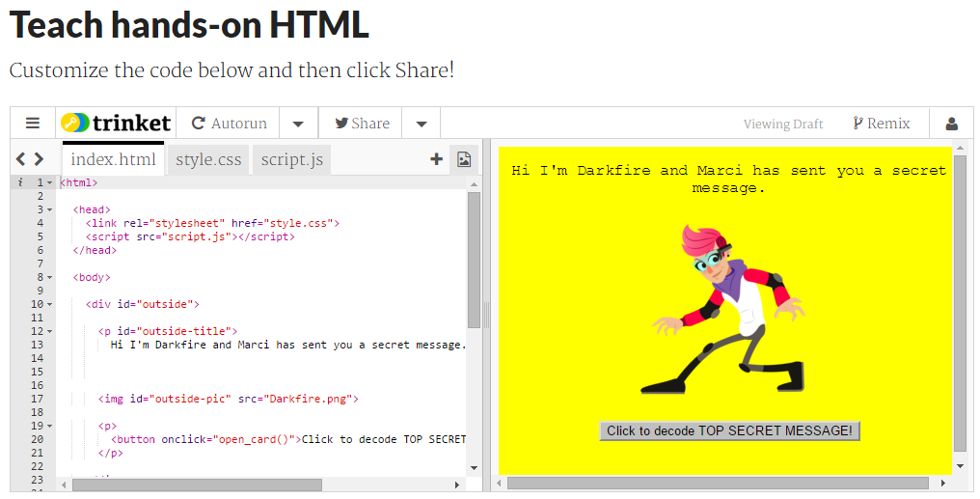This screenshot has height=499, width=980.
Task: Click the trinket logo
Action: pyautogui.click(x=117, y=123)
